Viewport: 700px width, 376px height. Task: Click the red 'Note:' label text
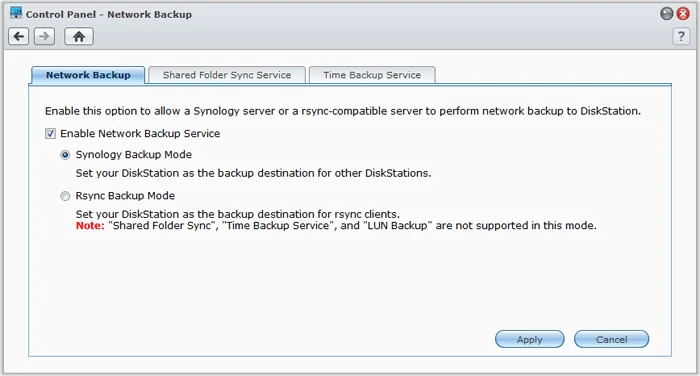coord(90,226)
